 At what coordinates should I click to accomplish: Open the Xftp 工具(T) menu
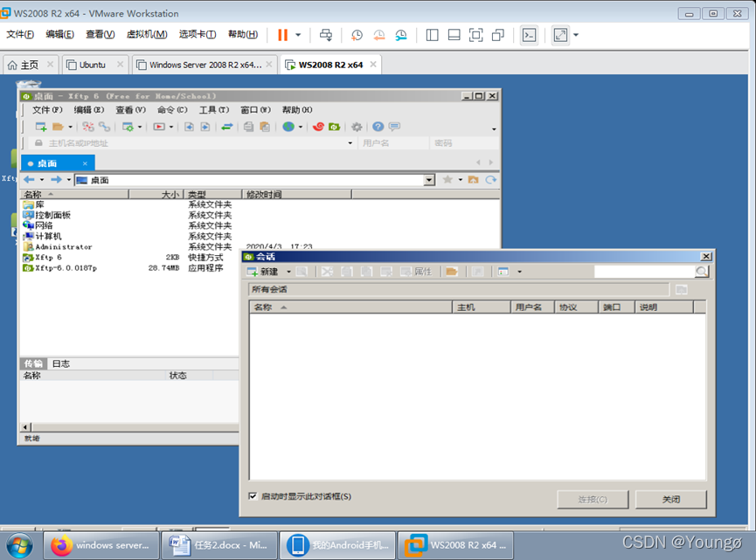[x=214, y=110]
